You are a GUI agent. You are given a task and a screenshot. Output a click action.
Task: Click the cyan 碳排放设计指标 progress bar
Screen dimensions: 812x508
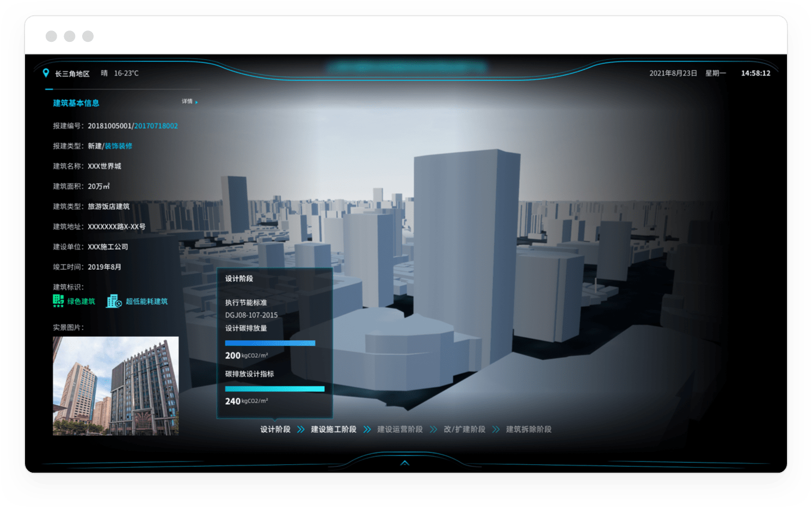(274, 389)
